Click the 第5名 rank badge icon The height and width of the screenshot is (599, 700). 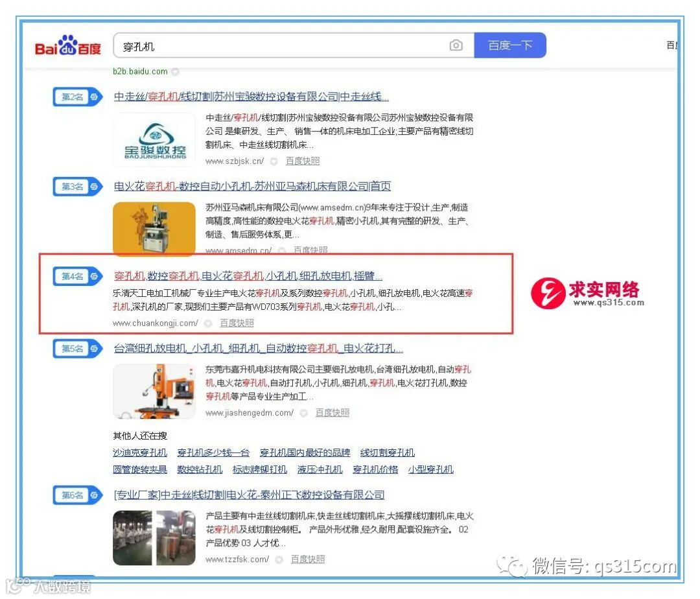(78, 349)
